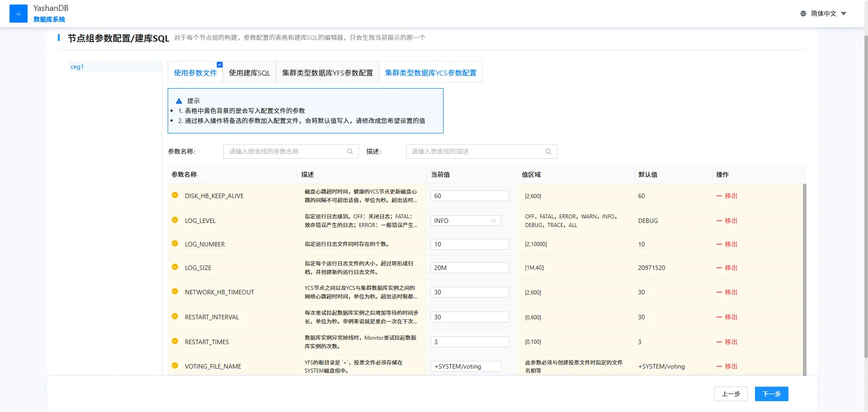Click yellow check icon for RESTART_TIMES
This screenshot has height=412, width=868.
[x=175, y=341]
